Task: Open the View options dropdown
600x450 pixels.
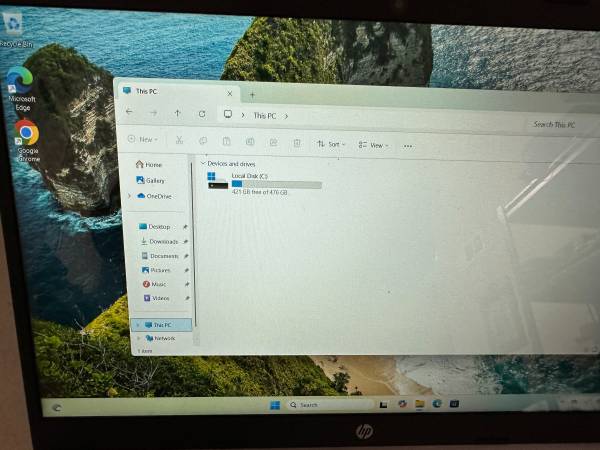Action: click(373, 145)
